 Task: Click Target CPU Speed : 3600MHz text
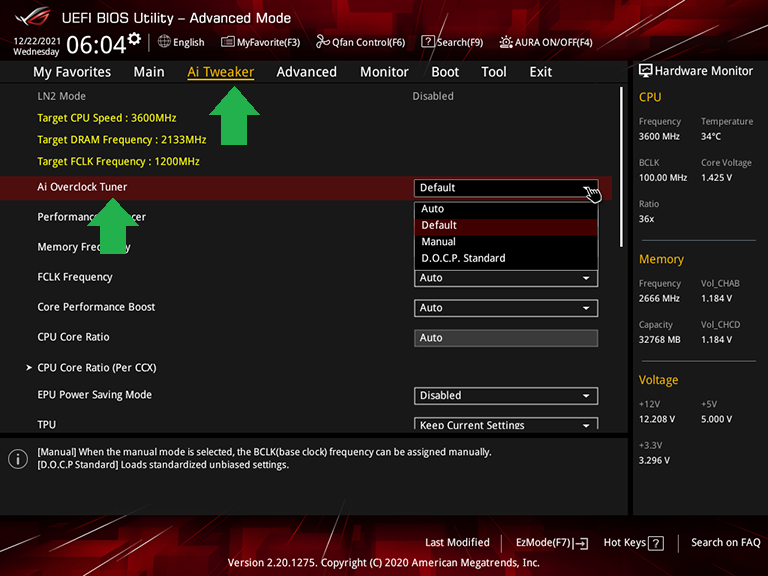tap(107, 118)
